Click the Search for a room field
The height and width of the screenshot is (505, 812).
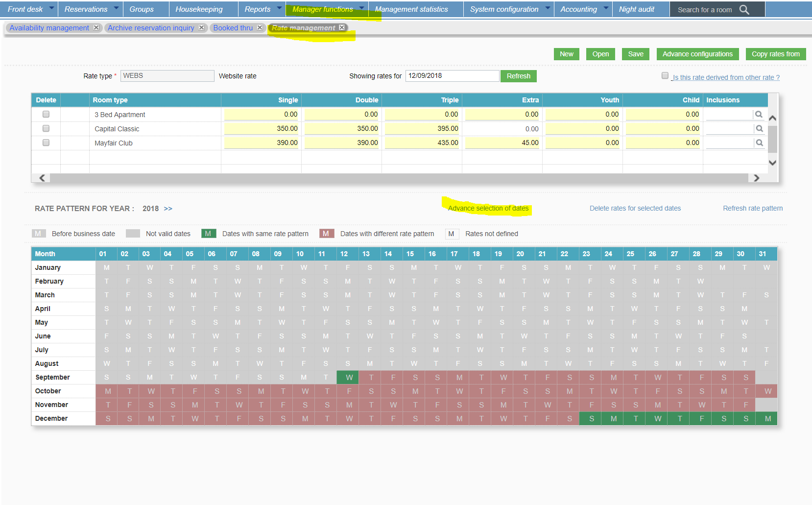tap(705, 10)
